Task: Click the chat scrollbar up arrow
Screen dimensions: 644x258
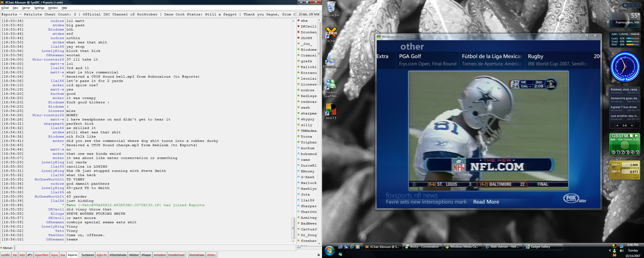Action: pos(293,21)
